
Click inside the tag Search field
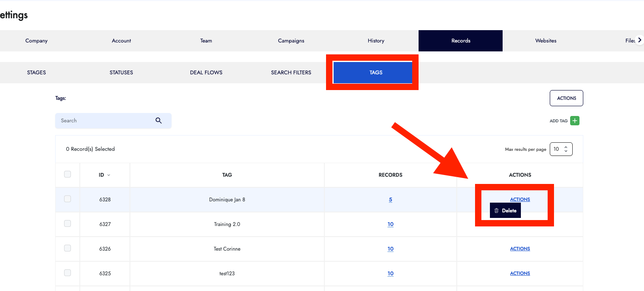[x=106, y=121]
